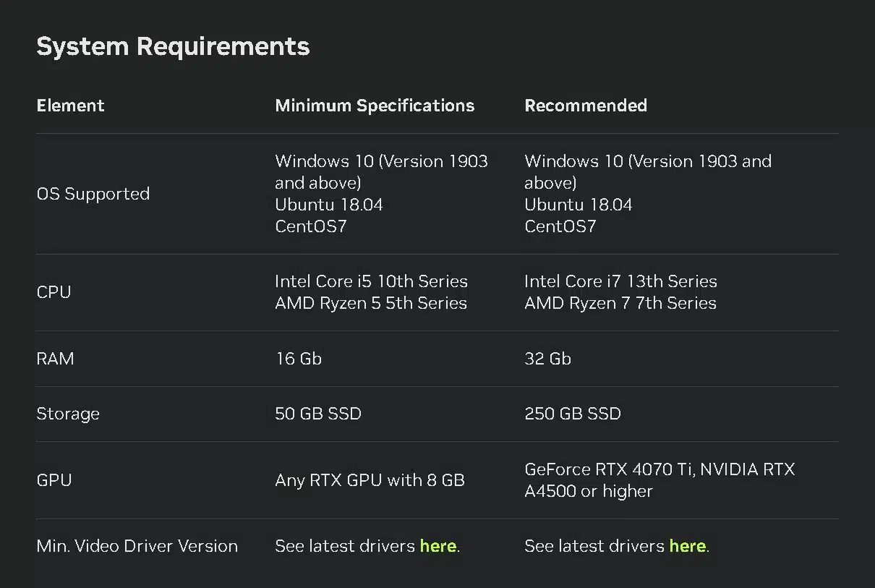This screenshot has height=588, width=875.
Task: Click the Element column header
Action: [70, 106]
